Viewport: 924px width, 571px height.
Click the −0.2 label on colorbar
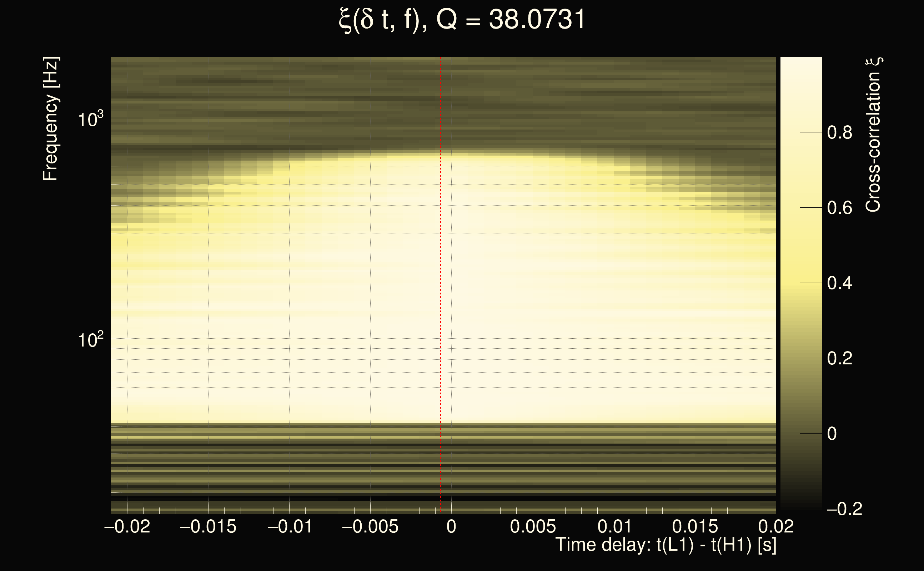click(844, 509)
